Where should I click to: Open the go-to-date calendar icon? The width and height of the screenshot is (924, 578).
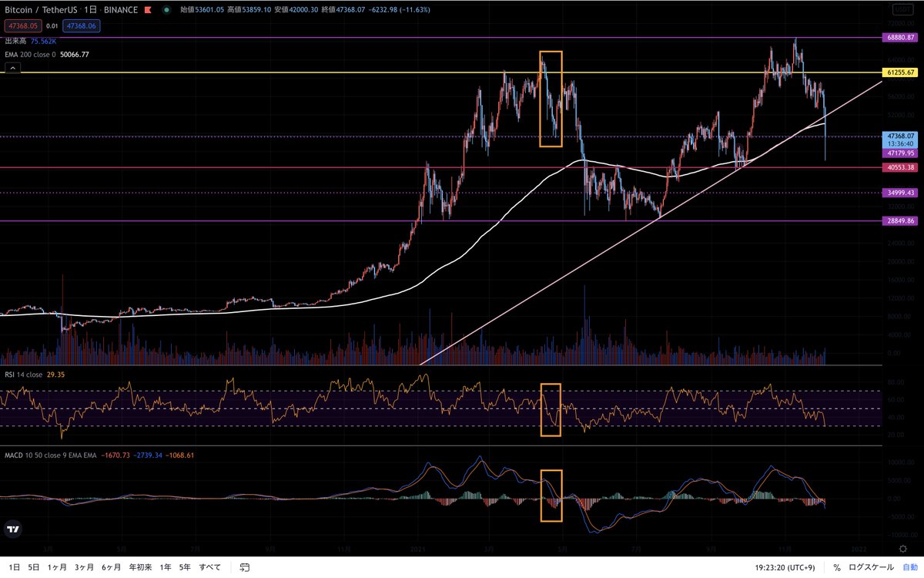coord(244,567)
